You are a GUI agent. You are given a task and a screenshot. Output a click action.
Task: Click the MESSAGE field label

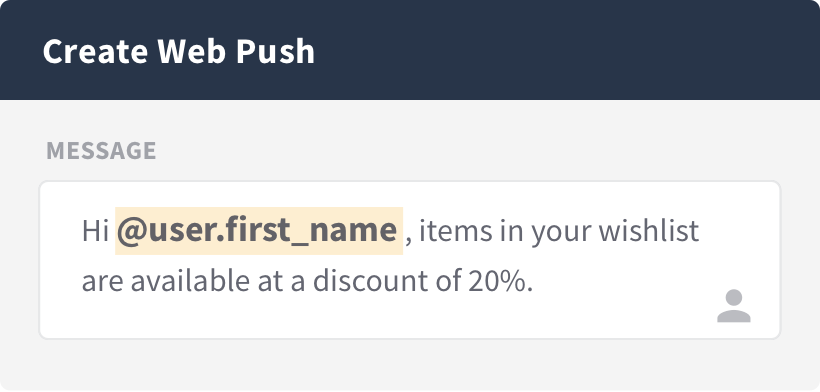[101, 151]
